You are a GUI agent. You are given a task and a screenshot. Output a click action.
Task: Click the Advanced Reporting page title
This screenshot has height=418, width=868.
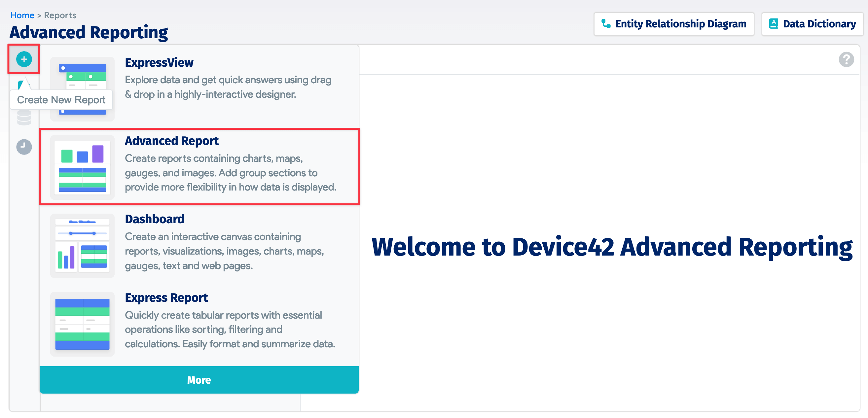(89, 33)
